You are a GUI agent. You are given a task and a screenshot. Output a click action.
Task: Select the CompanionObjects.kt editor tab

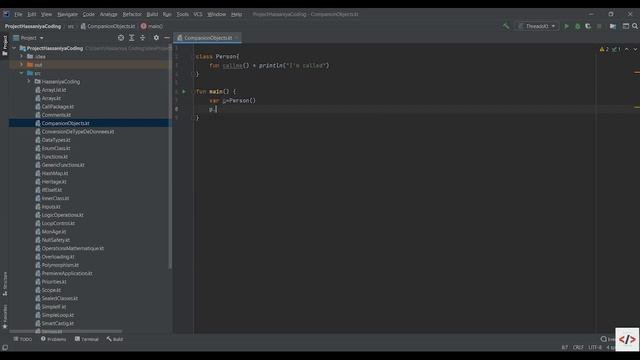pyautogui.click(x=207, y=38)
